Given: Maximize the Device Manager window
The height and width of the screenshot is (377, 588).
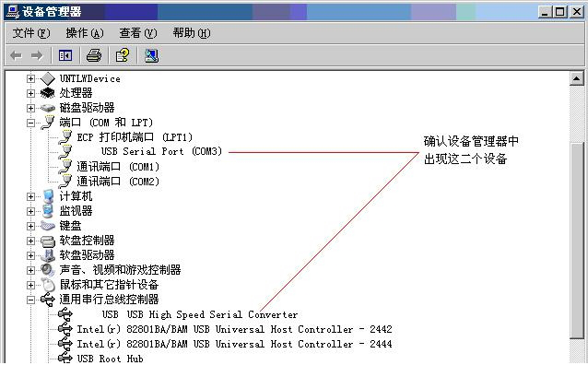Looking at the screenshot, I should [x=559, y=12].
